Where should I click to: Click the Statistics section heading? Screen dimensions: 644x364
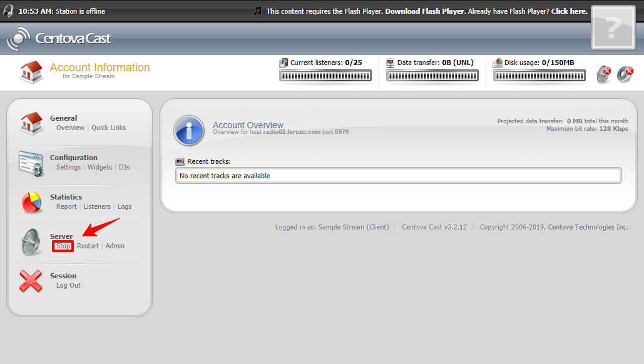tap(66, 197)
